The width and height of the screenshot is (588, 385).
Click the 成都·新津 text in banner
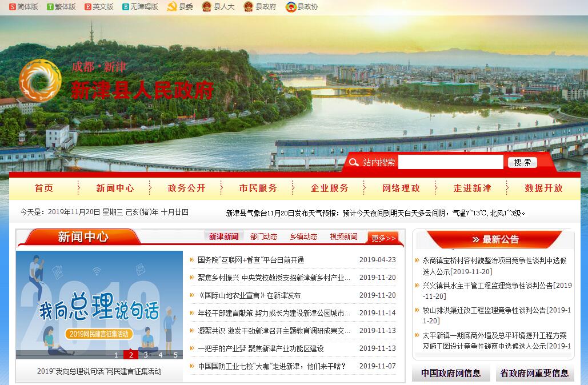[99, 67]
